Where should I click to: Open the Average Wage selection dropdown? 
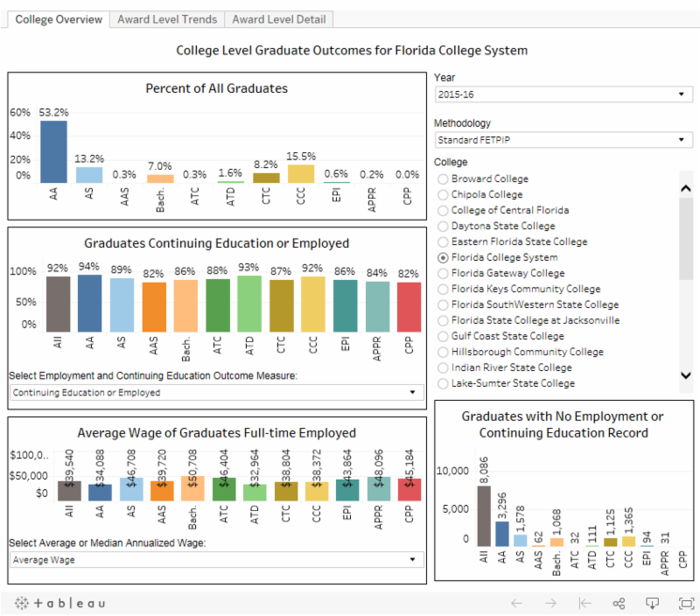pyautogui.click(x=215, y=560)
